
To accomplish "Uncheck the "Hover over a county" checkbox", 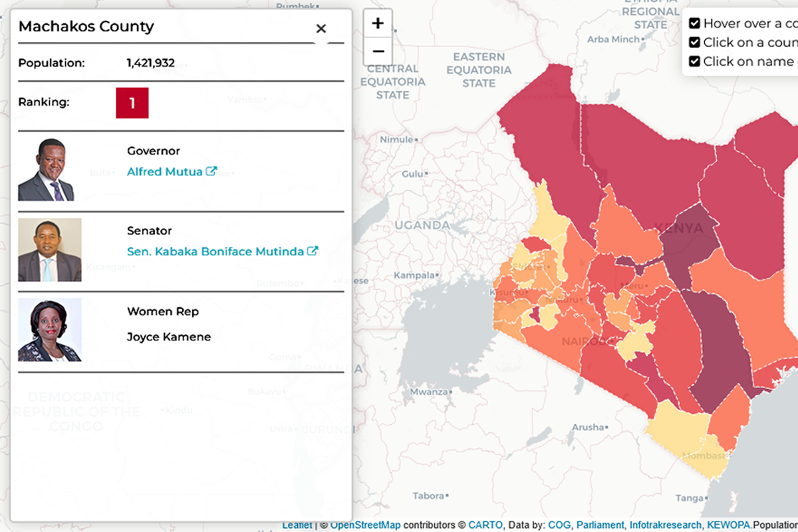I will click(x=694, y=23).
